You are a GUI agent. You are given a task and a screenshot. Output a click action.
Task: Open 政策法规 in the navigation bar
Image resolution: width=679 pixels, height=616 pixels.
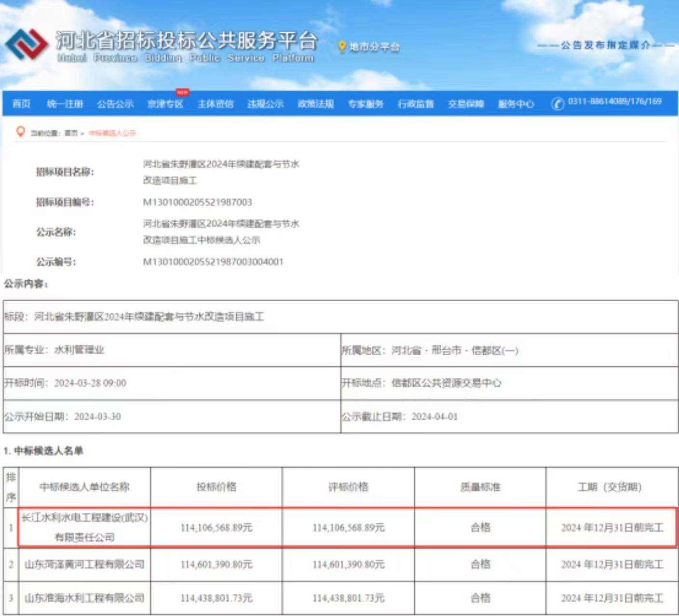point(315,104)
